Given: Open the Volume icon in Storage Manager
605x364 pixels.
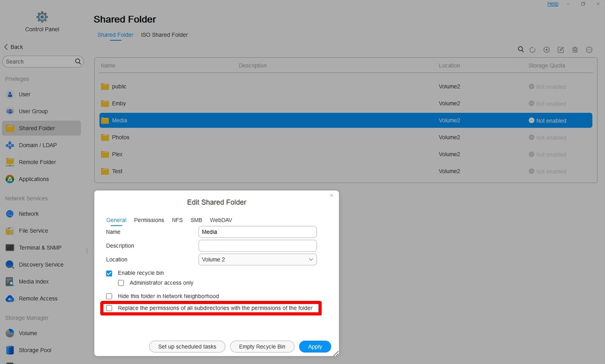Looking at the screenshot, I should [10, 333].
